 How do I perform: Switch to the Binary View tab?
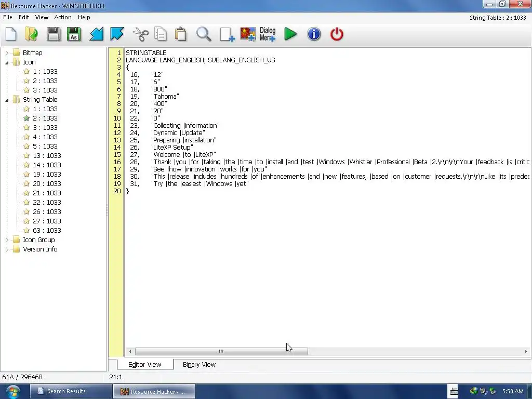click(x=199, y=364)
